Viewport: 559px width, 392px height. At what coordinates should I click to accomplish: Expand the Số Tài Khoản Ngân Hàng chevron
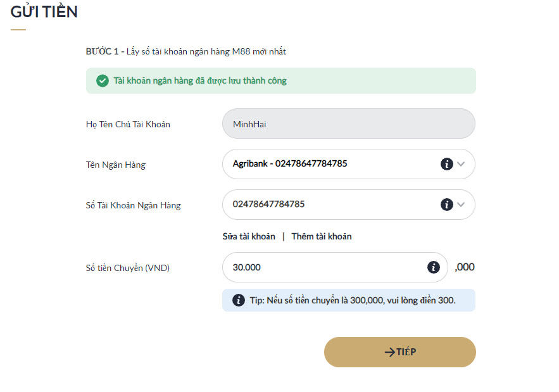[461, 205]
